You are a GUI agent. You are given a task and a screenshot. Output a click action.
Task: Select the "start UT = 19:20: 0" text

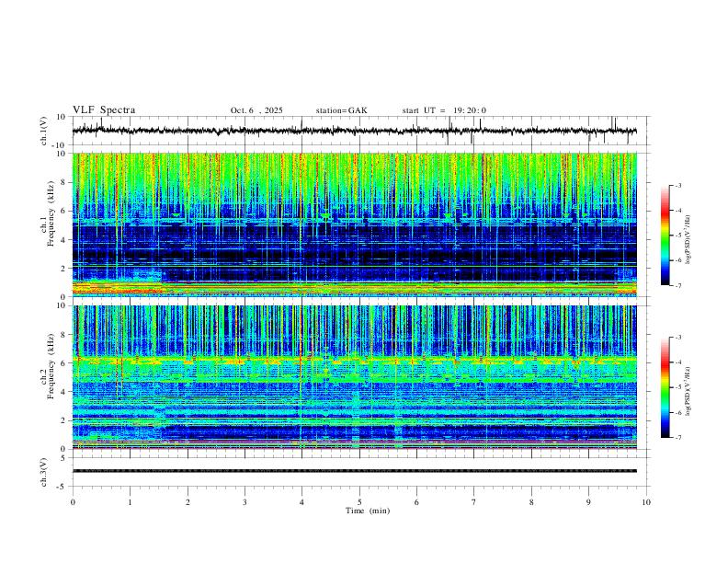click(x=444, y=110)
